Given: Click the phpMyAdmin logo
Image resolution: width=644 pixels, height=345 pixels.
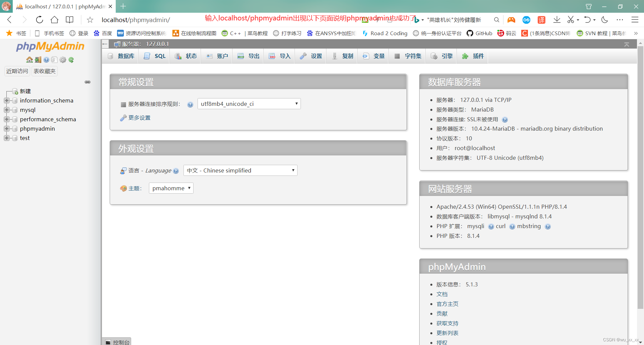Looking at the screenshot, I should [x=50, y=46].
